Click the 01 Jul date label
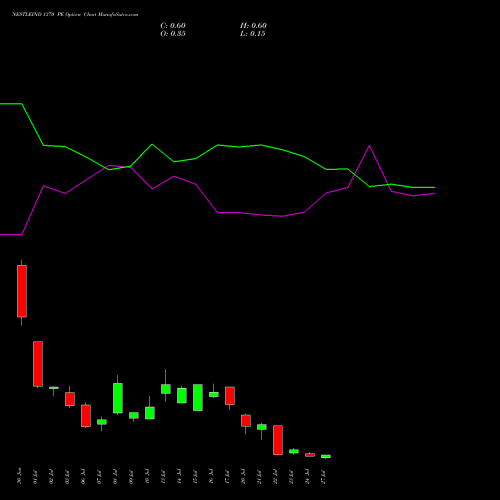 click(35, 477)
